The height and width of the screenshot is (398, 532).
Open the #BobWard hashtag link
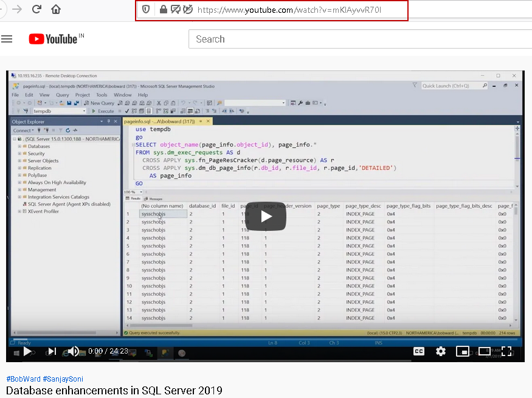[x=24, y=379]
